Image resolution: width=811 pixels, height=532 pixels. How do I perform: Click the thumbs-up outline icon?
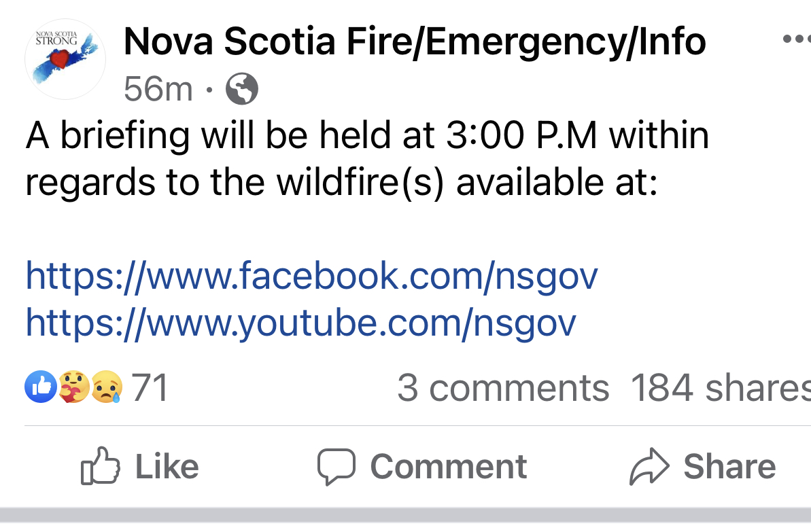coord(100,466)
